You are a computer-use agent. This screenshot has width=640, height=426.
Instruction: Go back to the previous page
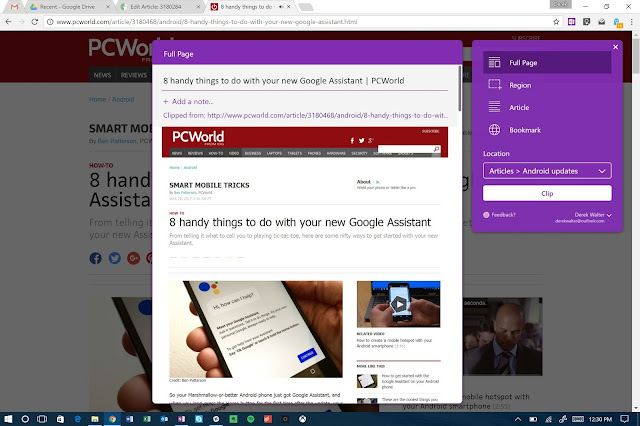click(x=9, y=22)
